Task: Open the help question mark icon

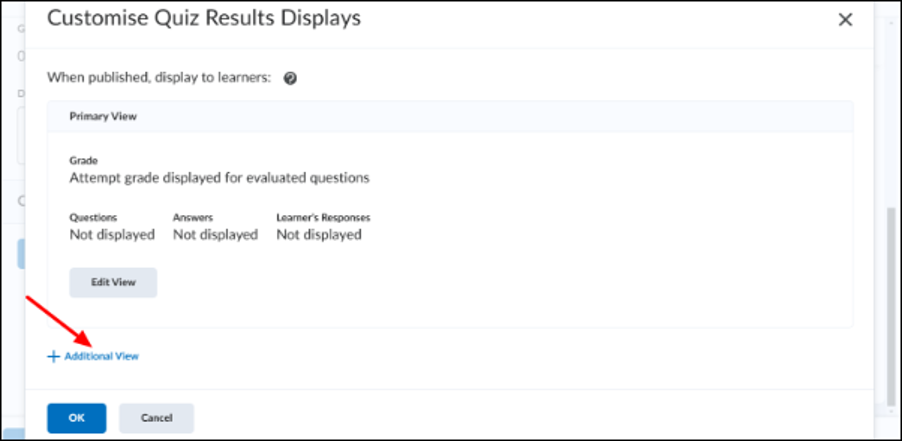Action: 291,78
